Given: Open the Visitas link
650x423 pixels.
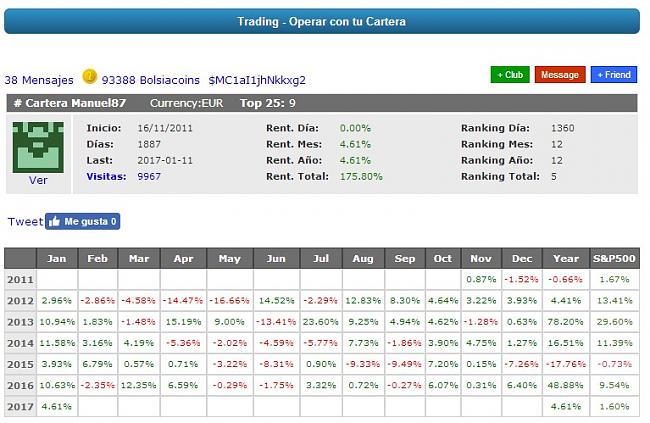Looking at the screenshot, I should coord(106,176).
